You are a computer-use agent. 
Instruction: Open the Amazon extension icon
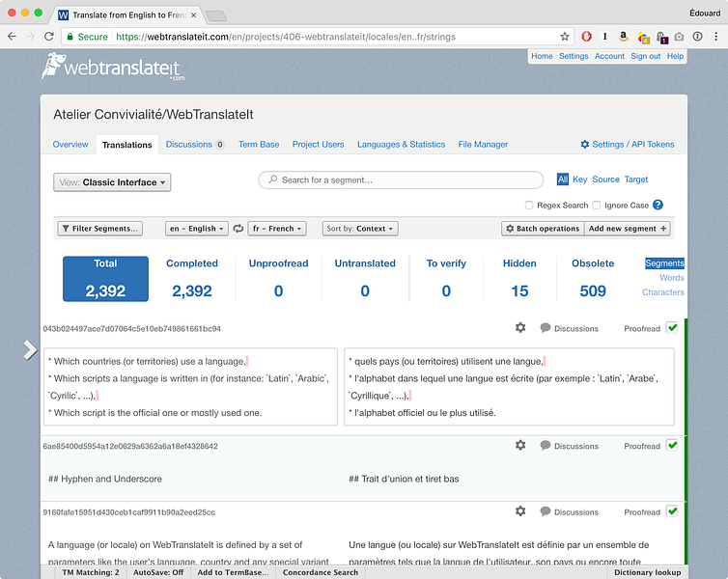coord(624,37)
